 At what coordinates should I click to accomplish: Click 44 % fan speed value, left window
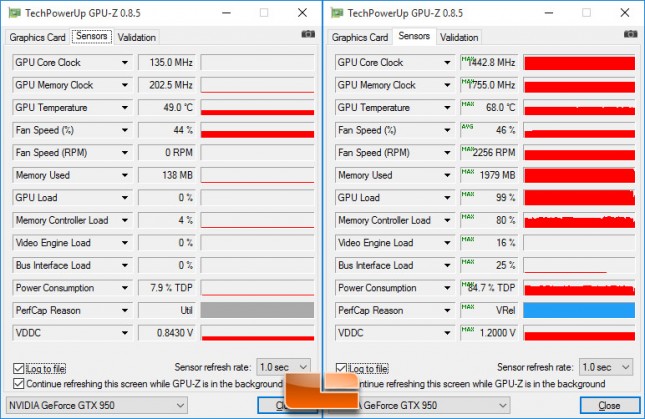click(x=167, y=130)
